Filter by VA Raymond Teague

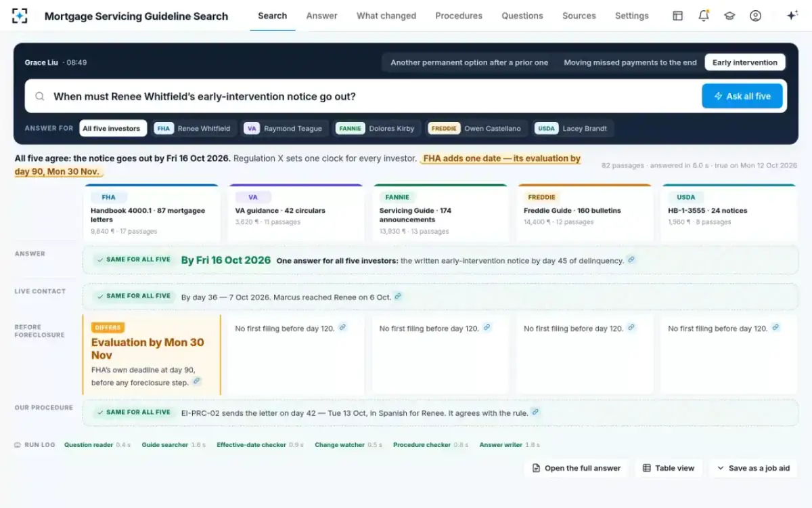tap(285, 128)
